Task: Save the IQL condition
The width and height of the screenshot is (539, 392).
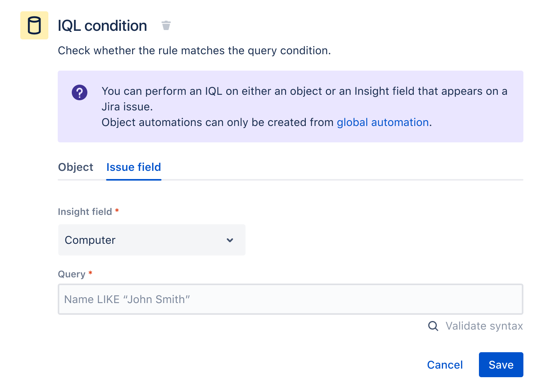Action: (x=501, y=365)
